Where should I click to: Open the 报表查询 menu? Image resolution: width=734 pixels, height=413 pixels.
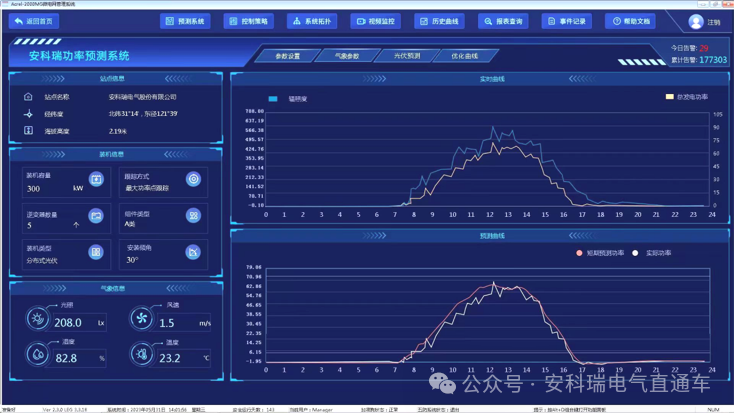pos(503,21)
